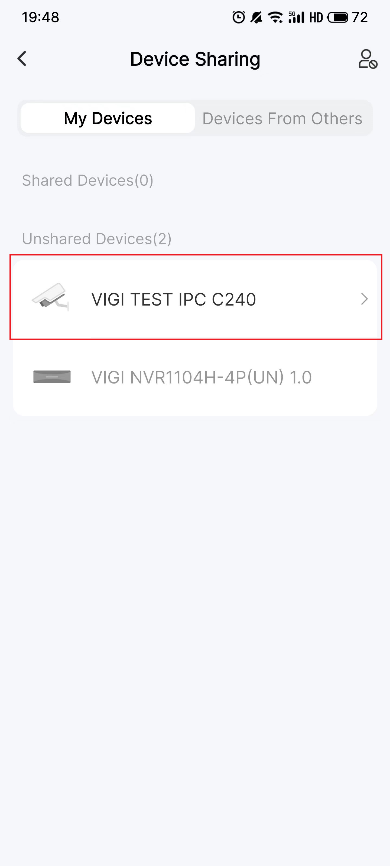Image resolution: width=390 pixels, height=866 pixels.
Task: Tap the Shared Devices(0) section header
Action: click(88, 181)
